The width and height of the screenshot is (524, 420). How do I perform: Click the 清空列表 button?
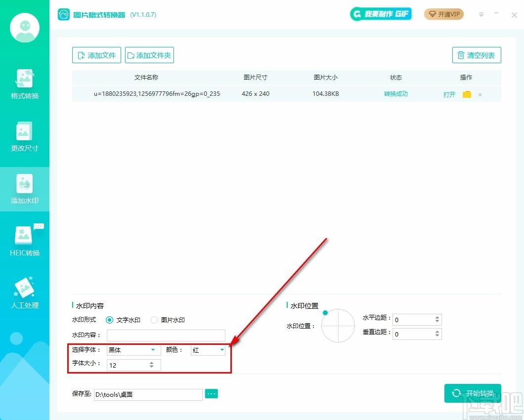coord(477,55)
